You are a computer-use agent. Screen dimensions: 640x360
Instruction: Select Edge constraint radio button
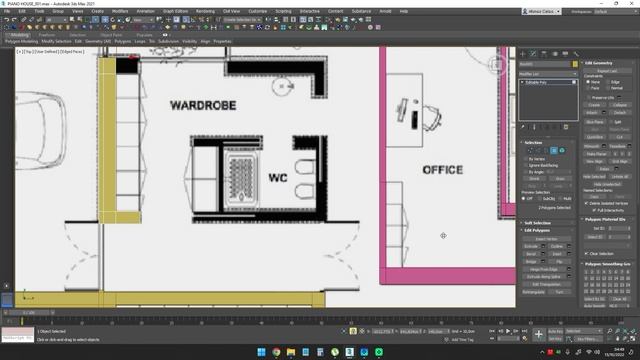[608, 82]
